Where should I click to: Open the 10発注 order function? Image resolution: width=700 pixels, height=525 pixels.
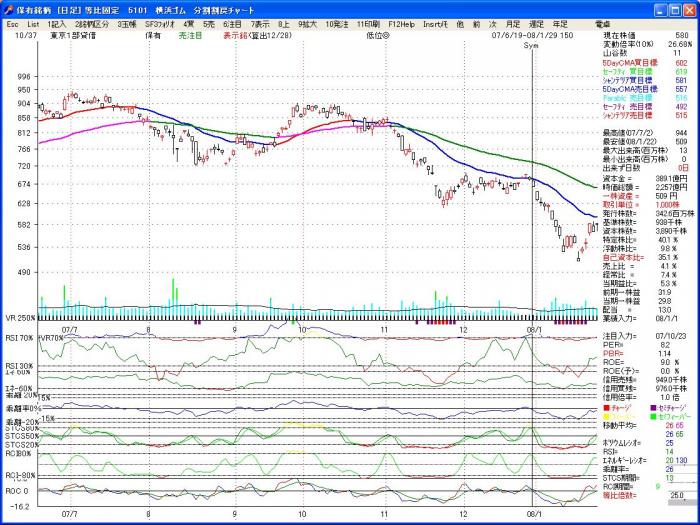click(338, 22)
